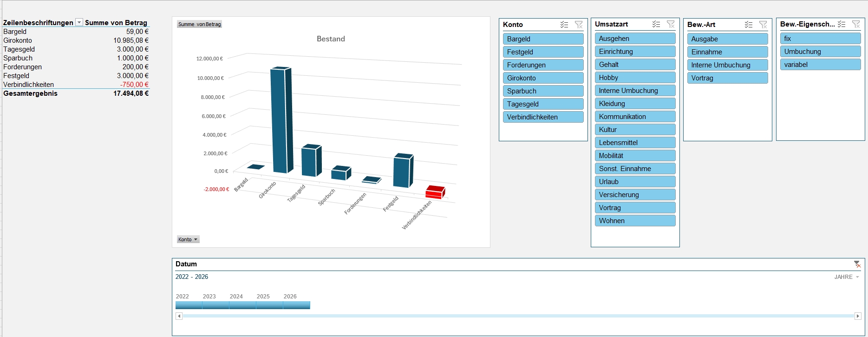Screen dimensions: 868x337
Task: Toggle multi-select in the Konto slicer
Action: point(564,25)
